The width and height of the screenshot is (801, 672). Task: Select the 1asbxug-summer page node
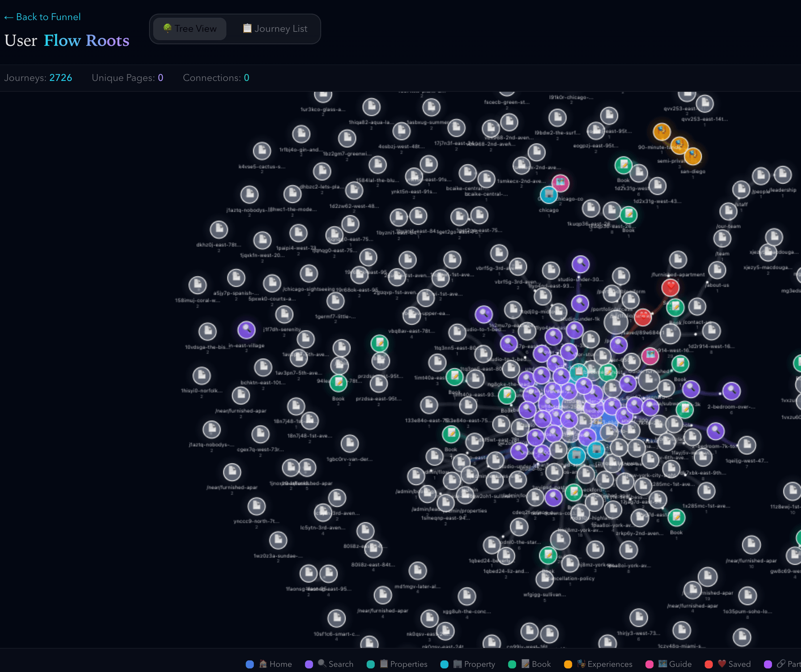(431, 107)
